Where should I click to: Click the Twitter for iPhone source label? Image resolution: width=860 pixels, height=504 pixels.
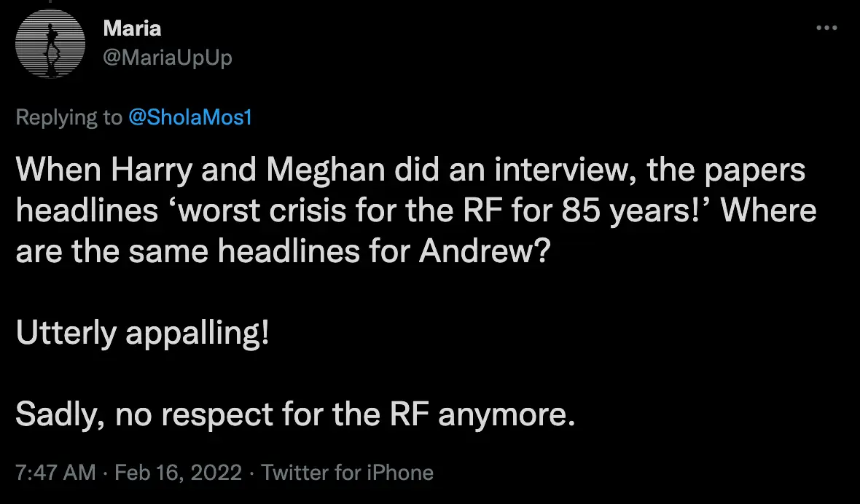(348, 473)
